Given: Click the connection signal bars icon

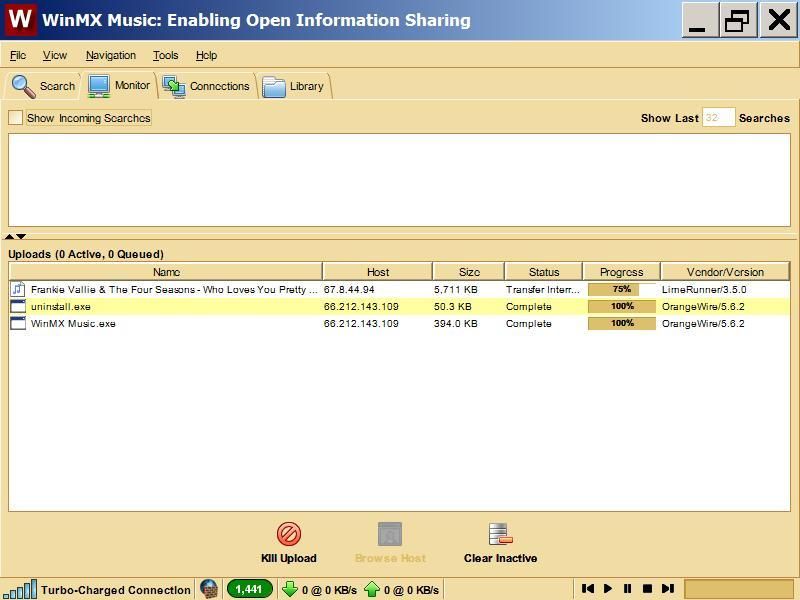Looking at the screenshot, I should 20,589.
